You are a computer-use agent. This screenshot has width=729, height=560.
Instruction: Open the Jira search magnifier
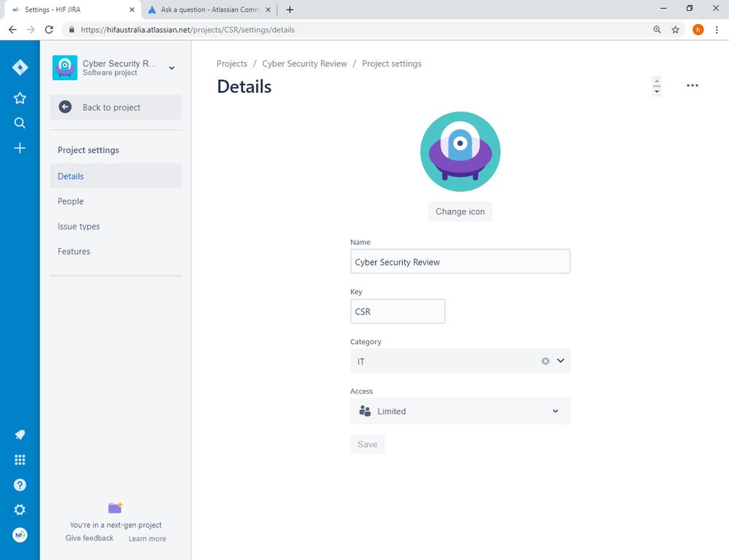pos(20,123)
